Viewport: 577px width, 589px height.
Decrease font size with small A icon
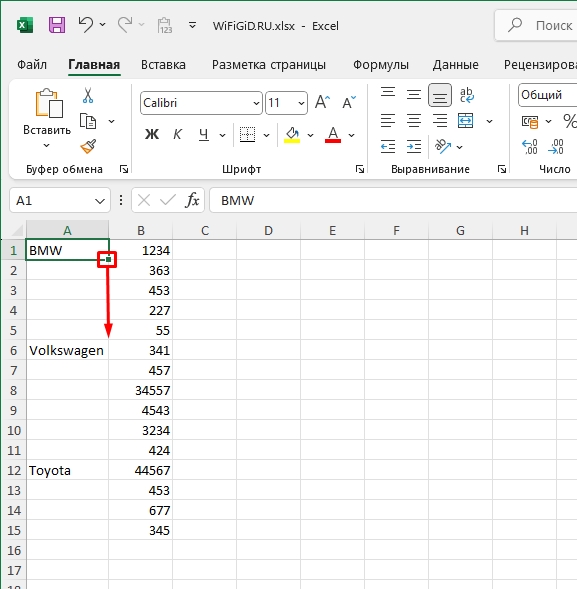click(349, 102)
